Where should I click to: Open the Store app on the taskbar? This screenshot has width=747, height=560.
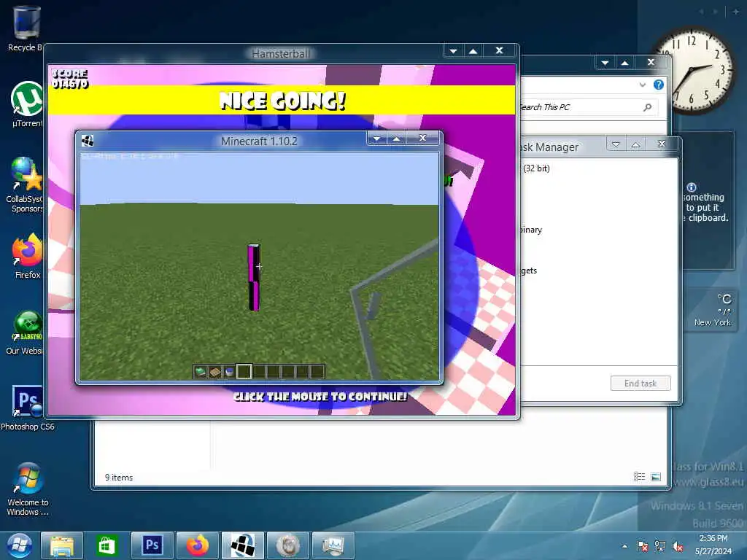(x=107, y=545)
